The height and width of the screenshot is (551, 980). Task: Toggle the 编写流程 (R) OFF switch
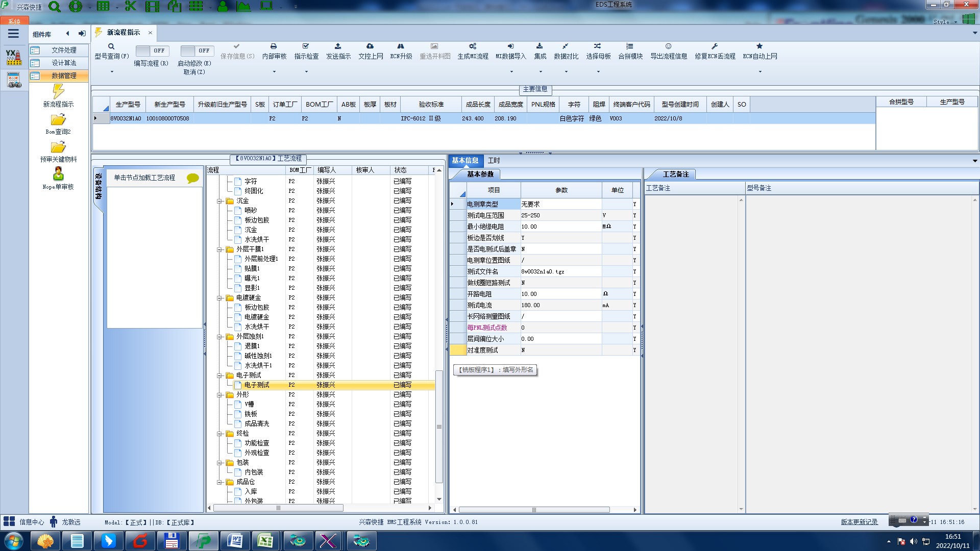[152, 51]
